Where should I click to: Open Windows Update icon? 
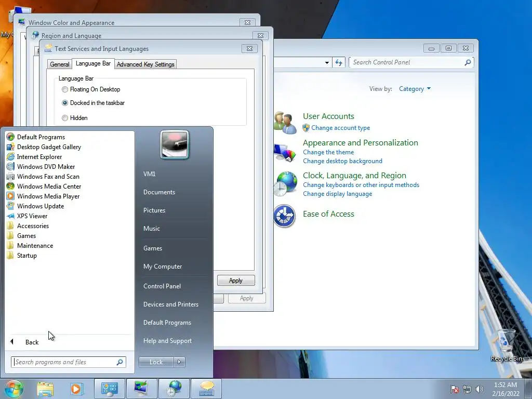(x=10, y=206)
